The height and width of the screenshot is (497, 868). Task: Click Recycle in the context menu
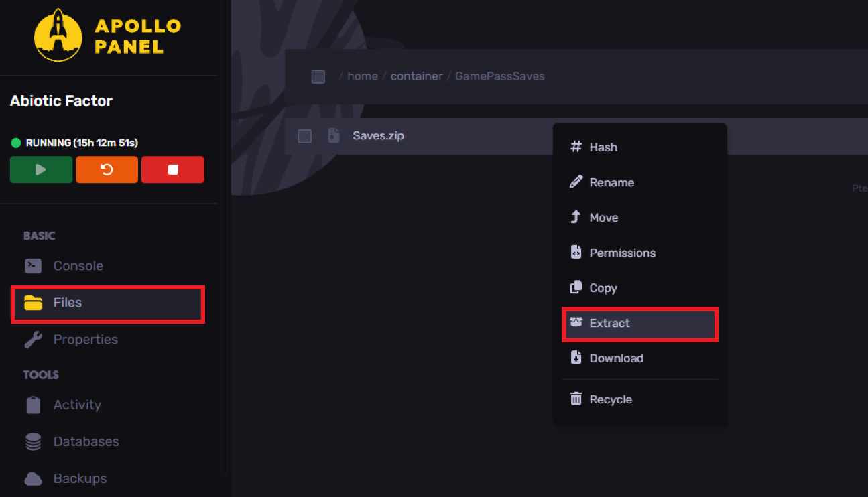pos(610,399)
